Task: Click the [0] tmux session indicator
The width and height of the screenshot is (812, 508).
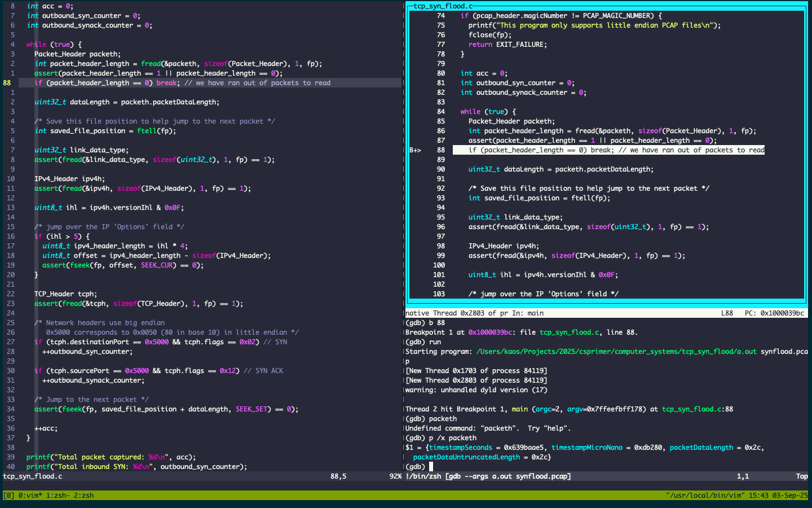Action: (x=8, y=496)
